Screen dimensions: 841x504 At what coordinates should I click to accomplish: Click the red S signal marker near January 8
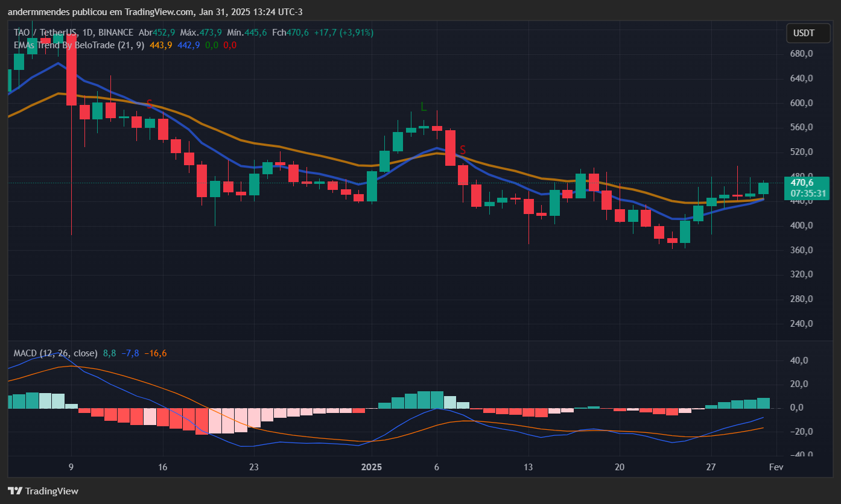(x=463, y=150)
